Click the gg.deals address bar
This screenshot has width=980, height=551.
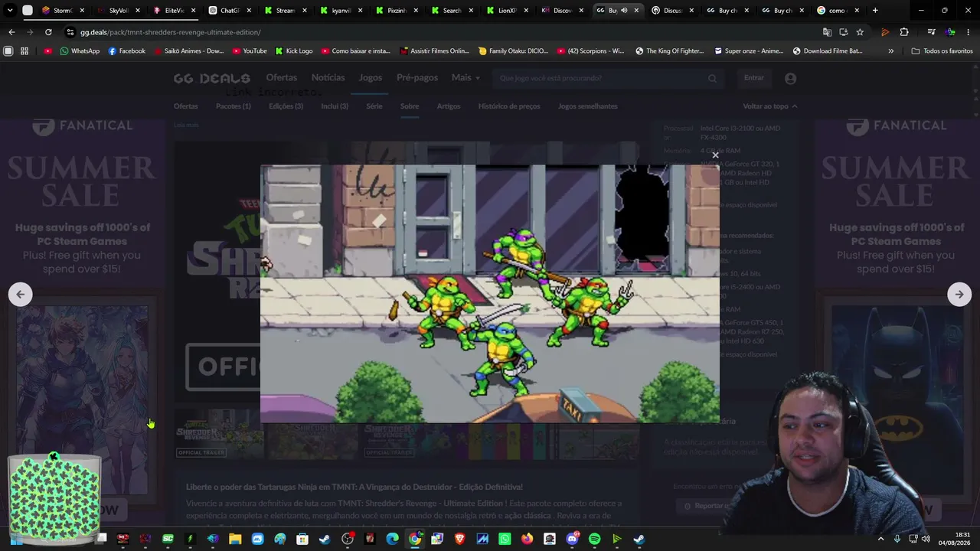click(444, 32)
